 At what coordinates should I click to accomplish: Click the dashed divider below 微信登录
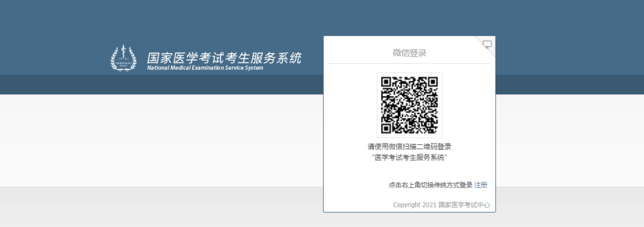pos(410,64)
